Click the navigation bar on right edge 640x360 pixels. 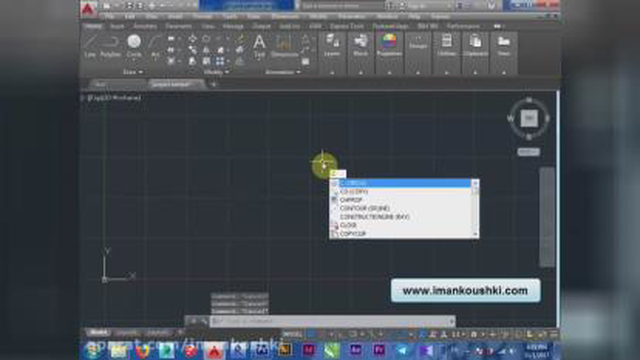coord(547,217)
